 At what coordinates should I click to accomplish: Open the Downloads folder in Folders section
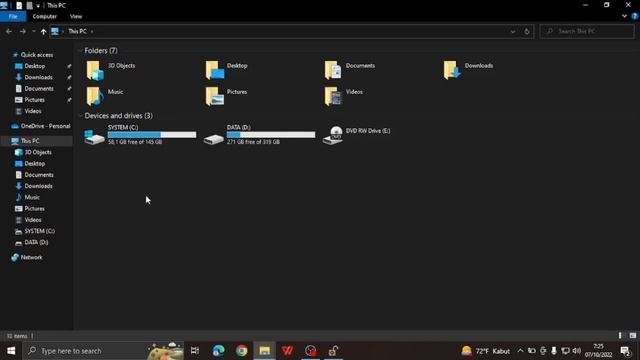[x=452, y=70]
